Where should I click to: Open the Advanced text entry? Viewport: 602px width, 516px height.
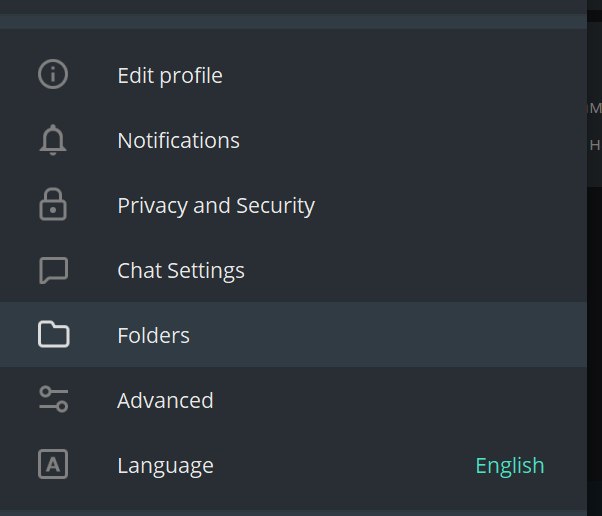165,400
